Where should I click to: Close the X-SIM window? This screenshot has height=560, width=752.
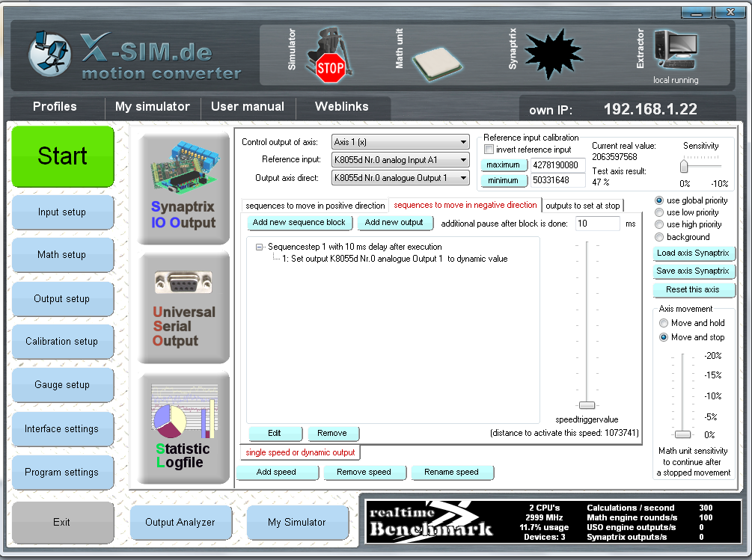[730, 13]
